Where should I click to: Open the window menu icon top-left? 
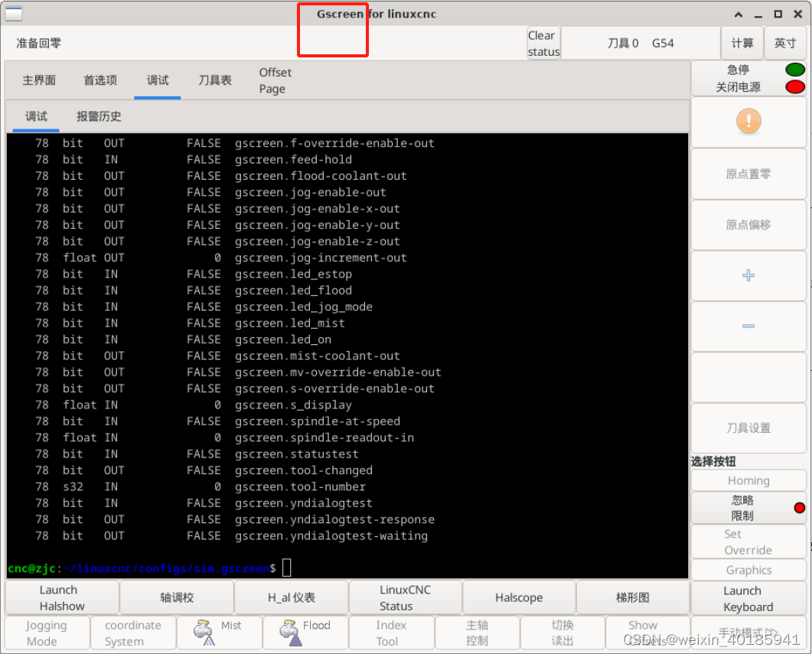[13, 13]
